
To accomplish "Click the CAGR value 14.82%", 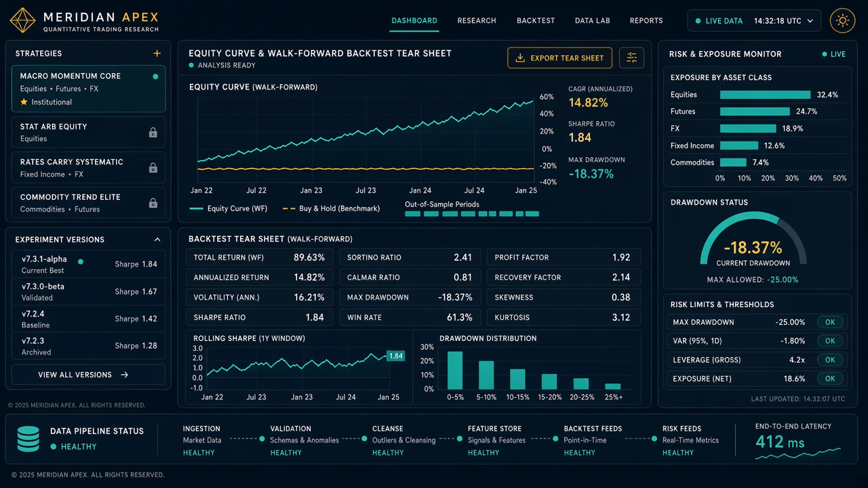I will (588, 102).
